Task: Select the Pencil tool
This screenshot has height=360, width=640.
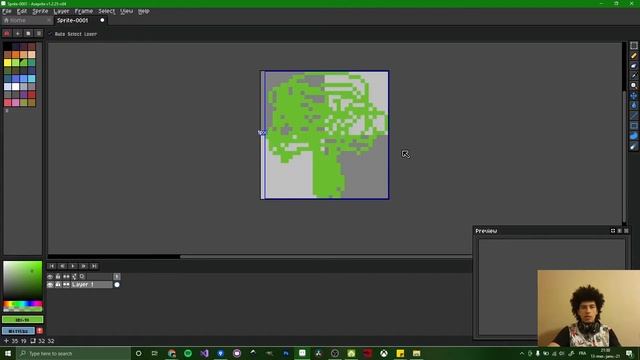Action: pos(633,56)
